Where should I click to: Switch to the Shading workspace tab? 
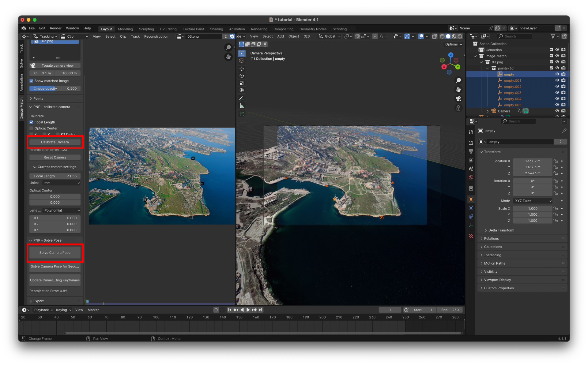(216, 29)
